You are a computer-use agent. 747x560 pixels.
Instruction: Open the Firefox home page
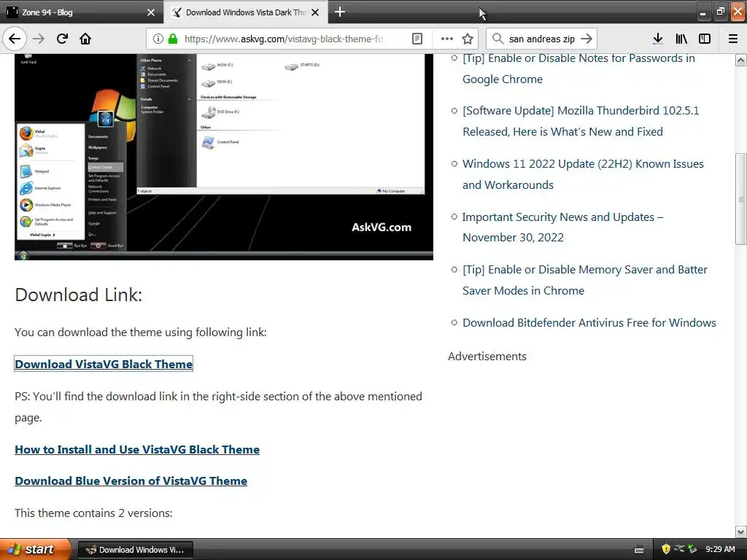[85, 39]
